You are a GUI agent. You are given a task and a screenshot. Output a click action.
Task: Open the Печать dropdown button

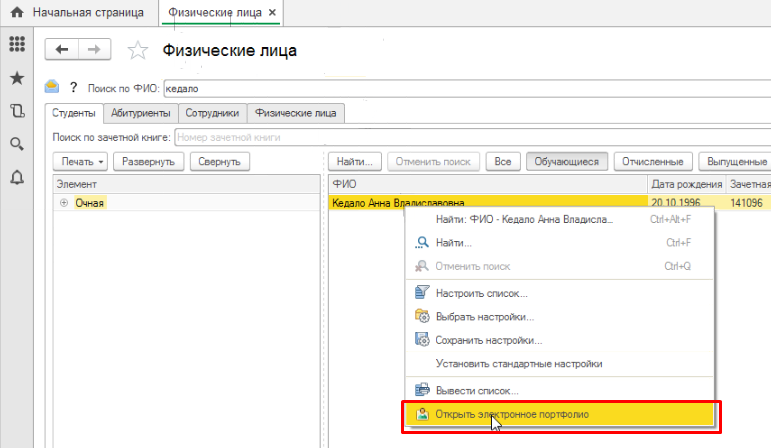pyautogui.click(x=82, y=161)
